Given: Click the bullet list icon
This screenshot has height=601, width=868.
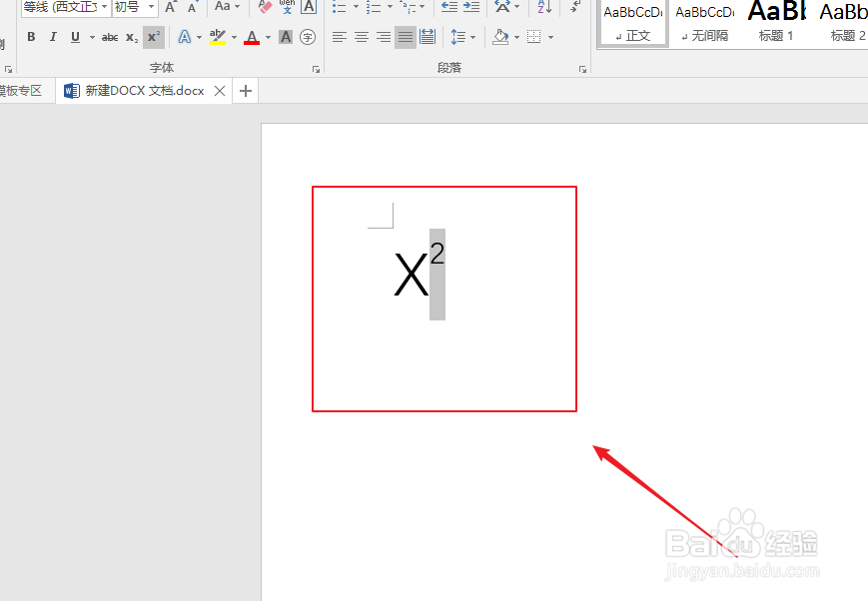Looking at the screenshot, I should click(x=340, y=7).
